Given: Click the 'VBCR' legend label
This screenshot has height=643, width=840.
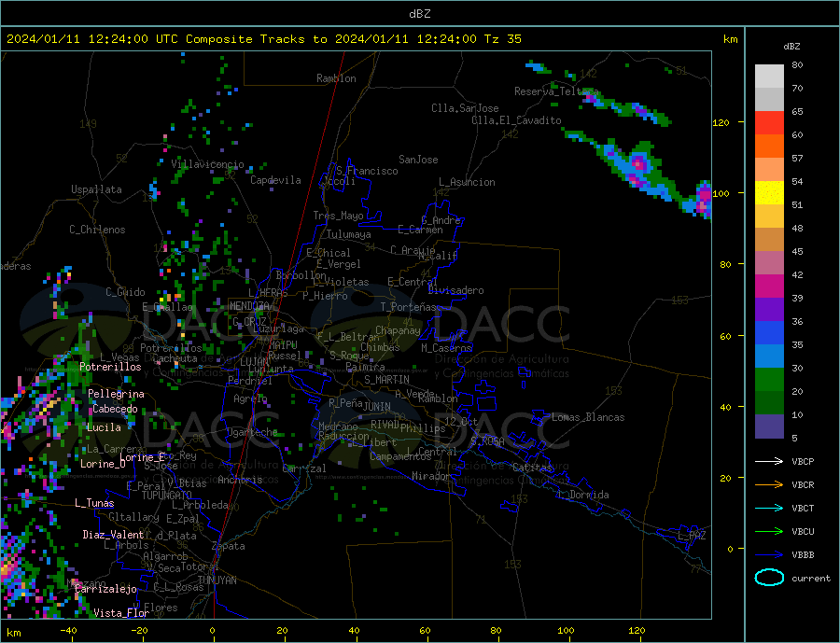Looking at the screenshot, I should pyautogui.click(x=803, y=485).
